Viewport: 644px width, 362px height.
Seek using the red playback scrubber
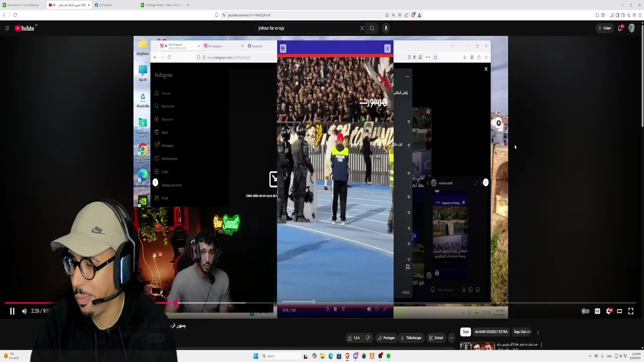tap(175, 303)
